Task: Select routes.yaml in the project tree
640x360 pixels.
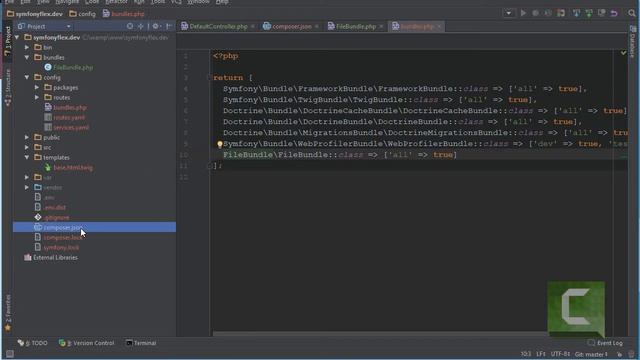Action: (64, 117)
